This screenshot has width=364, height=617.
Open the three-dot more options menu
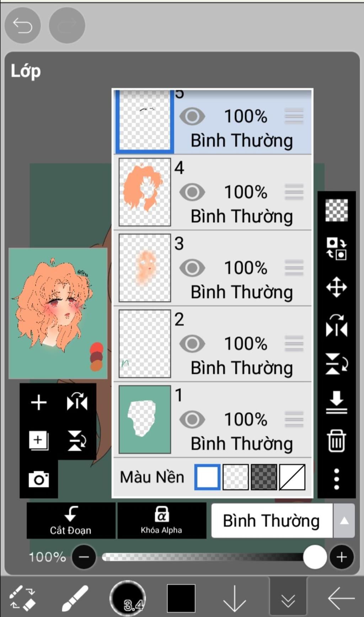click(x=336, y=479)
